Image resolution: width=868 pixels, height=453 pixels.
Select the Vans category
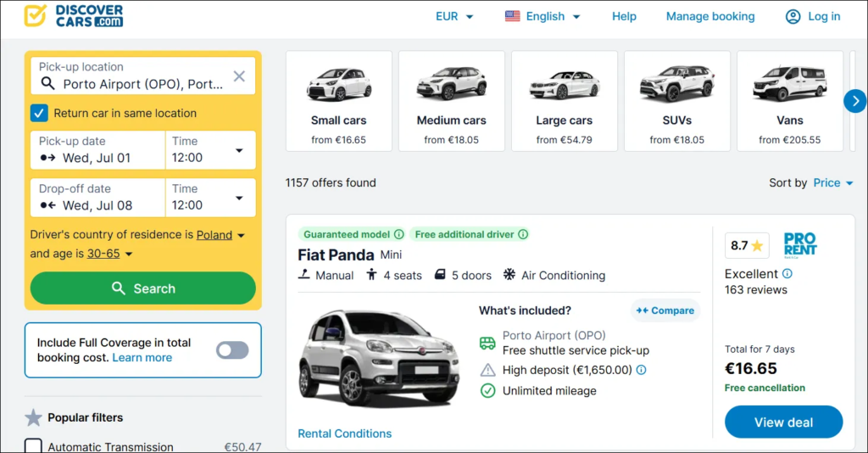click(x=790, y=101)
